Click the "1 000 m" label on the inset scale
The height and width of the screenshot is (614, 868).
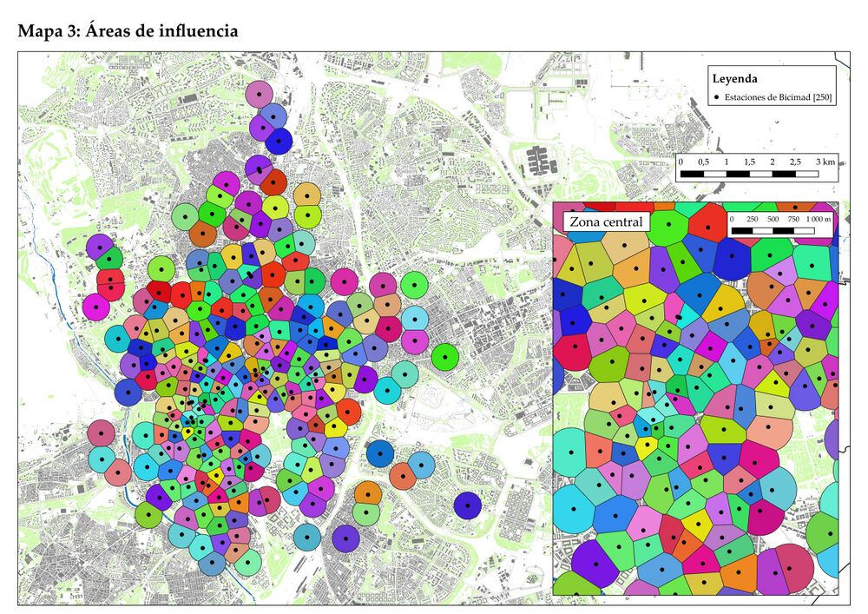coord(819,219)
